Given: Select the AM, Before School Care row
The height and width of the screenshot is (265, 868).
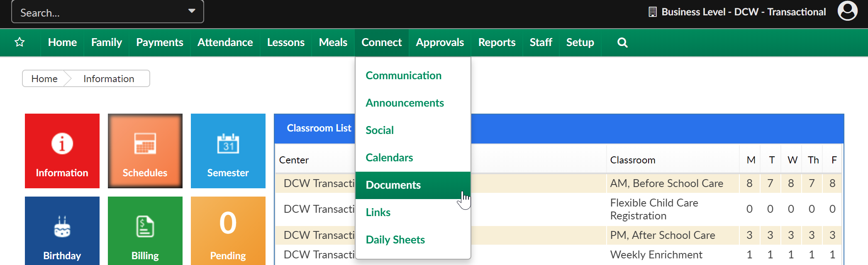Looking at the screenshot, I should [558, 183].
